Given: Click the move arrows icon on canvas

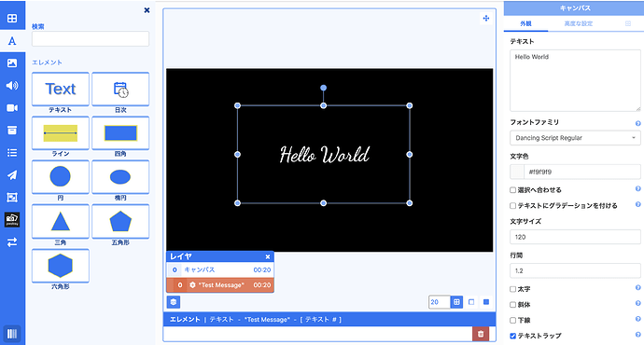Looking at the screenshot, I should 486,19.
